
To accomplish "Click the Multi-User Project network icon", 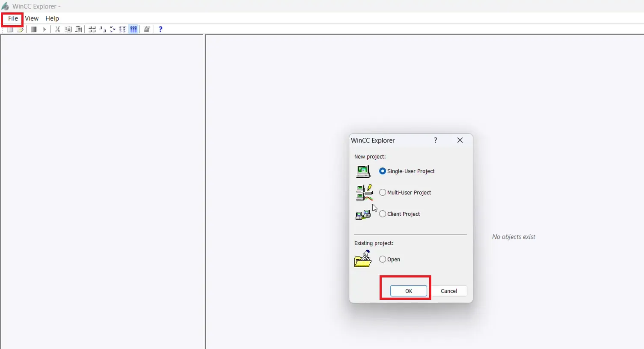I will pos(364,193).
